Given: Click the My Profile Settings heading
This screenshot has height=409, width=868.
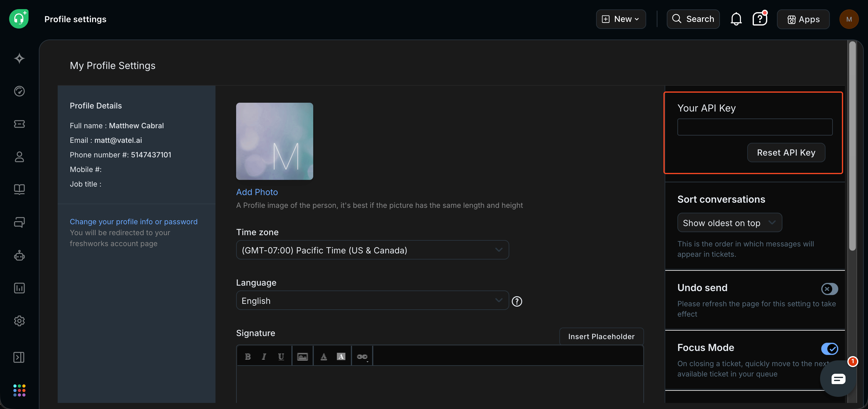Looking at the screenshot, I should pos(113,65).
